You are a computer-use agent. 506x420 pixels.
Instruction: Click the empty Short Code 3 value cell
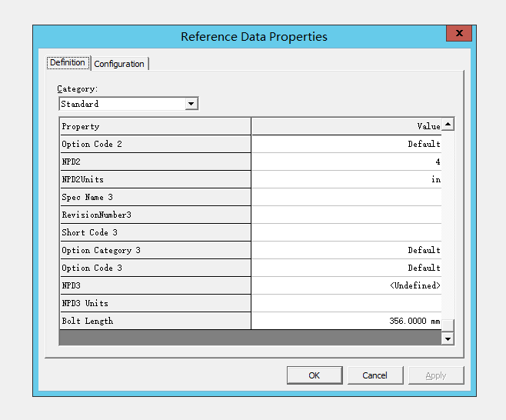click(346, 232)
